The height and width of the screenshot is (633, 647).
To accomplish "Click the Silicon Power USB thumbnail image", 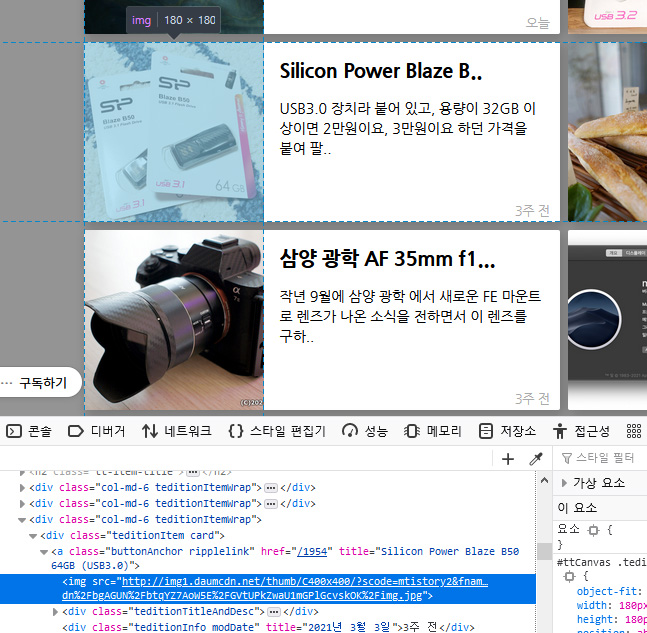I will (x=174, y=132).
